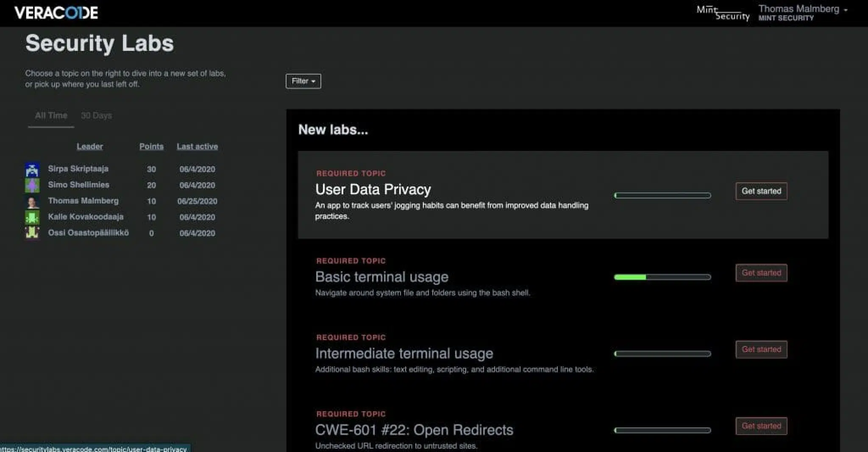Click Ossi Osastopäällikkö's avatar icon

pyautogui.click(x=32, y=233)
